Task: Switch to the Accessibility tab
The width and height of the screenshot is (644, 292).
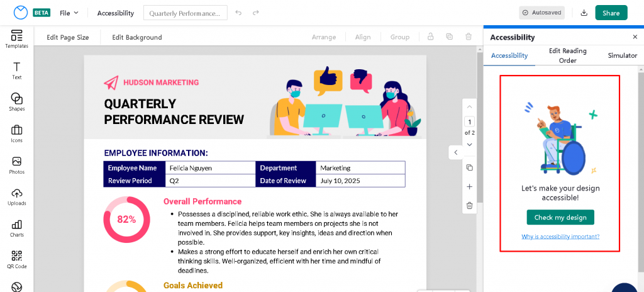Action: (509, 55)
